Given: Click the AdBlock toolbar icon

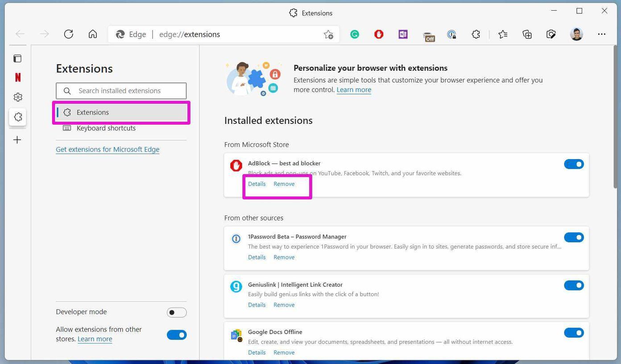Looking at the screenshot, I should [x=379, y=34].
